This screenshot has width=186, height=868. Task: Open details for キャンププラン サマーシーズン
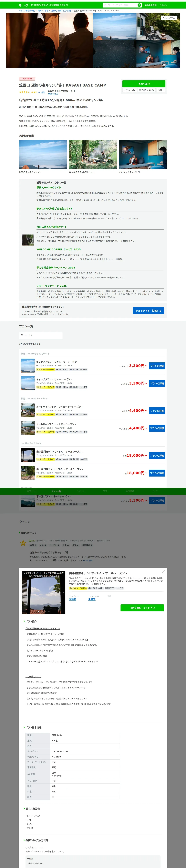pos(157,384)
